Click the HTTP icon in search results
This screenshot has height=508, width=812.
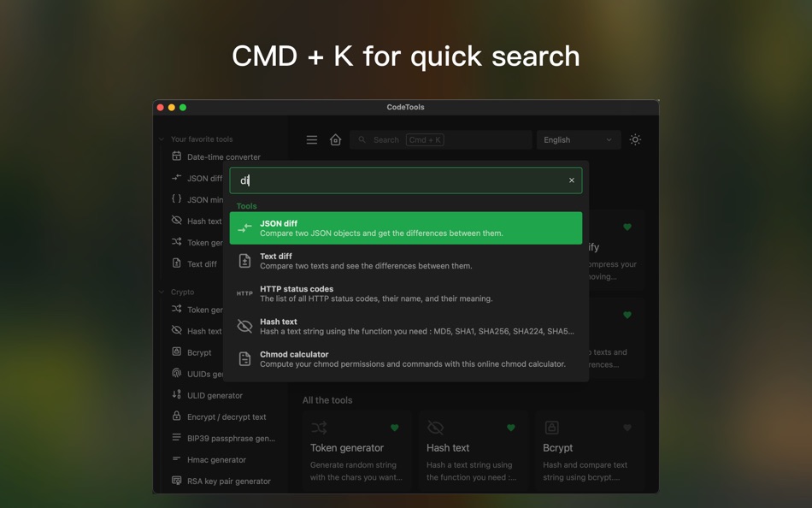(244, 293)
